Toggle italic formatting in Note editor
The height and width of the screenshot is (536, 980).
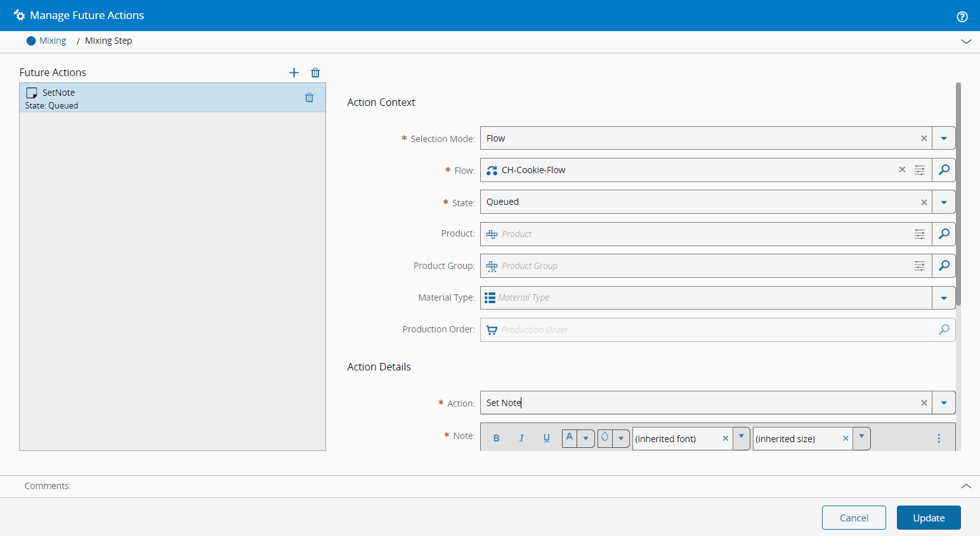[x=521, y=438]
